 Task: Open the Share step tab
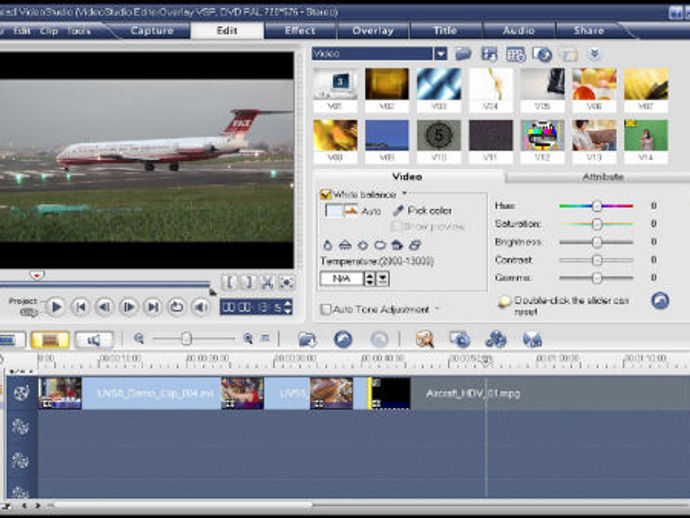(x=589, y=31)
